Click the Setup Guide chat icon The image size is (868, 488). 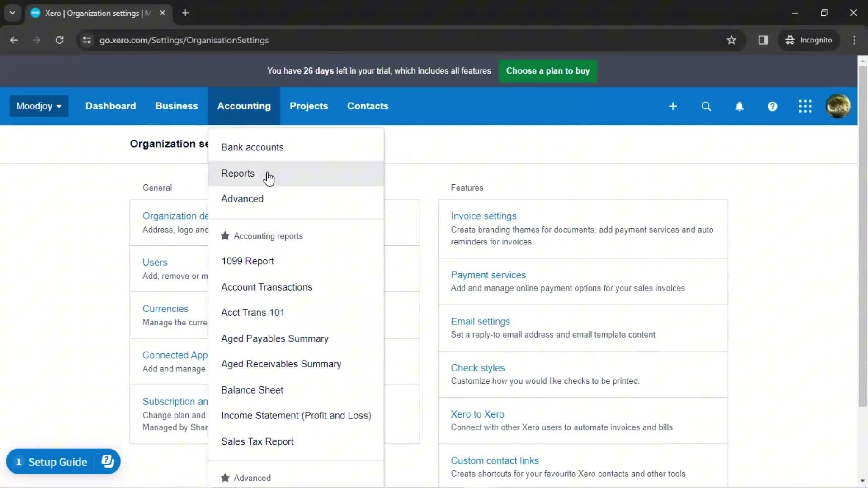point(108,461)
